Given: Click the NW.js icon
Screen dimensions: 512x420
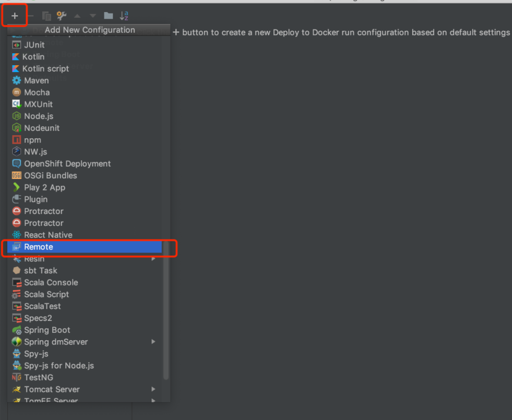Looking at the screenshot, I should click(x=16, y=152).
